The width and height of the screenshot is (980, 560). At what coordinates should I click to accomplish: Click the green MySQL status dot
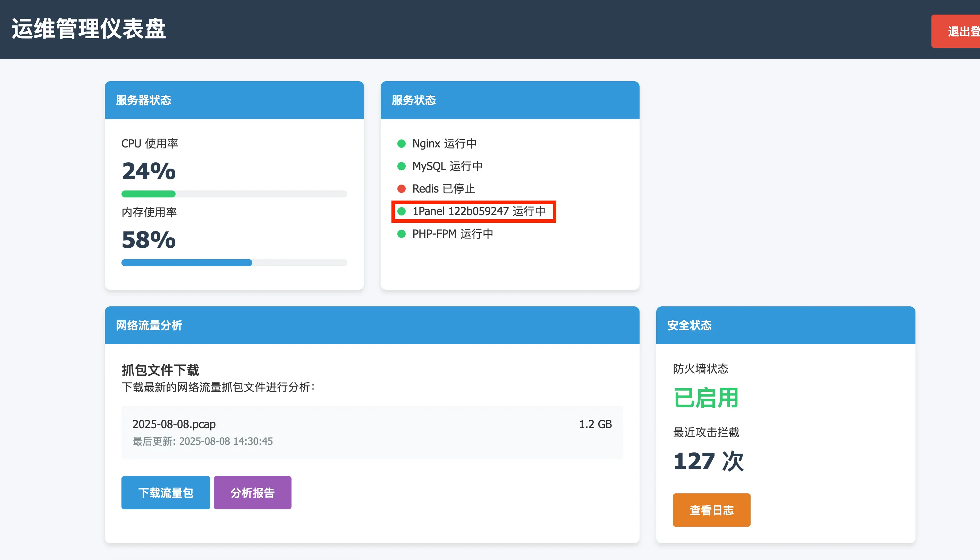401,166
